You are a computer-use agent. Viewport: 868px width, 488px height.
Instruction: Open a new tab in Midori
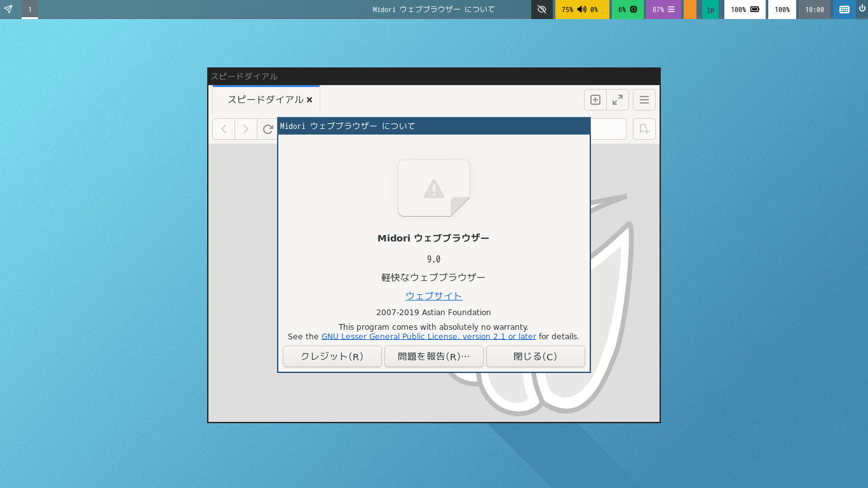tap(595, 100)
